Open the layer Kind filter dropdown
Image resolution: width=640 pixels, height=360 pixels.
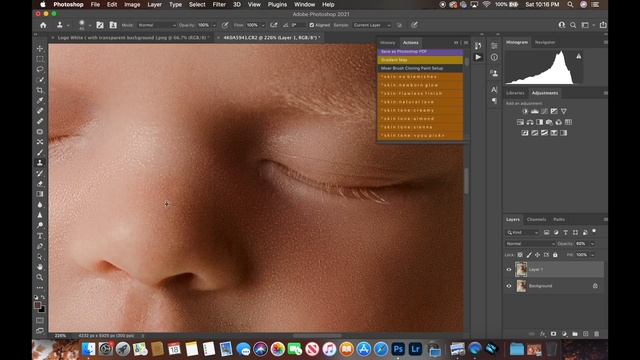[x=522, y=232]
